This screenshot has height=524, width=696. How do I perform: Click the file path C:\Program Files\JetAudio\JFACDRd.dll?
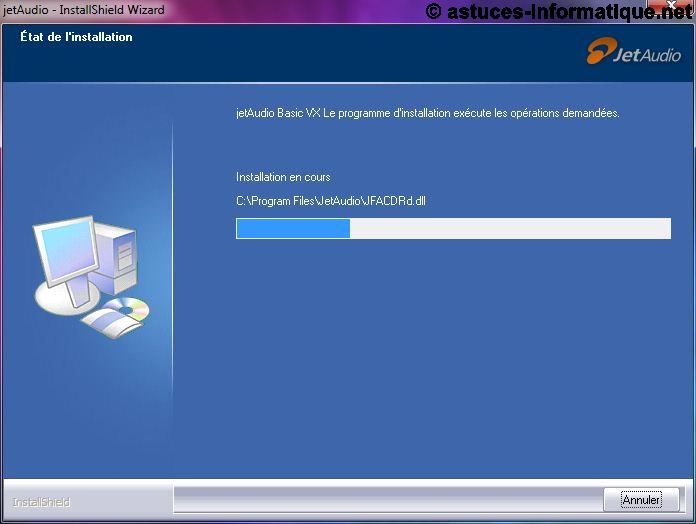click(331, 201)
